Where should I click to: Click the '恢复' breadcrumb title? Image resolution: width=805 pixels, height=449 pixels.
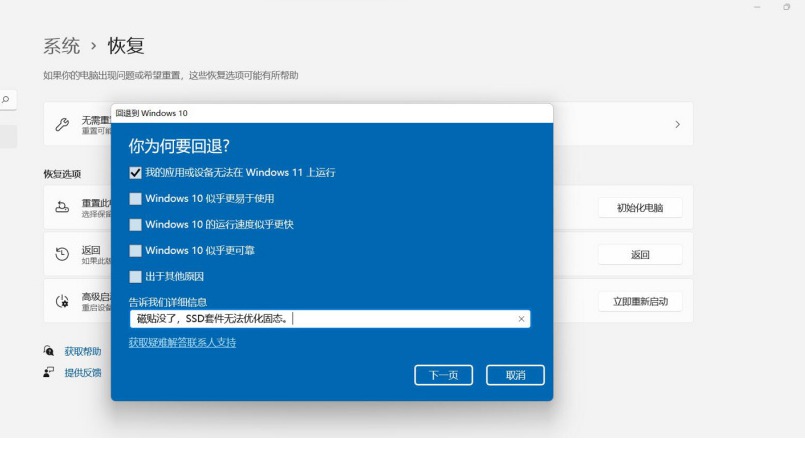tap(126, 46)
